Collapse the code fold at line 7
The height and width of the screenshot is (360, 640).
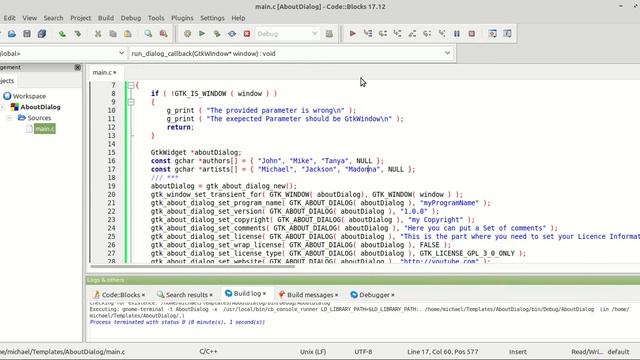[131, 85]
